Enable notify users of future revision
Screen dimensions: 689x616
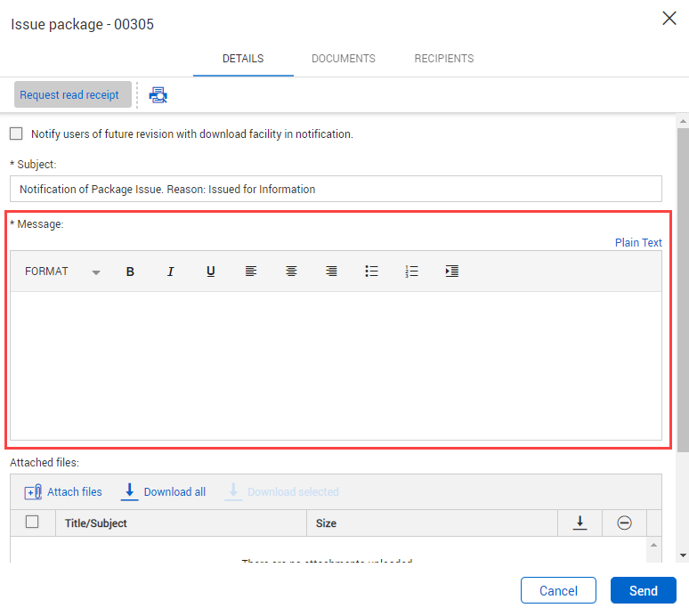pyautogui.click(x=16, y=134)
